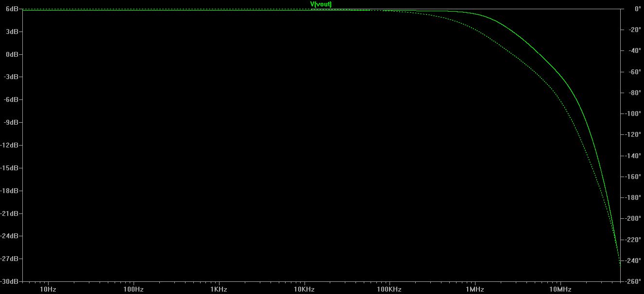Click the 1MHz frequency axis label
The image size is (644, 294).
[x=475, y=289]
